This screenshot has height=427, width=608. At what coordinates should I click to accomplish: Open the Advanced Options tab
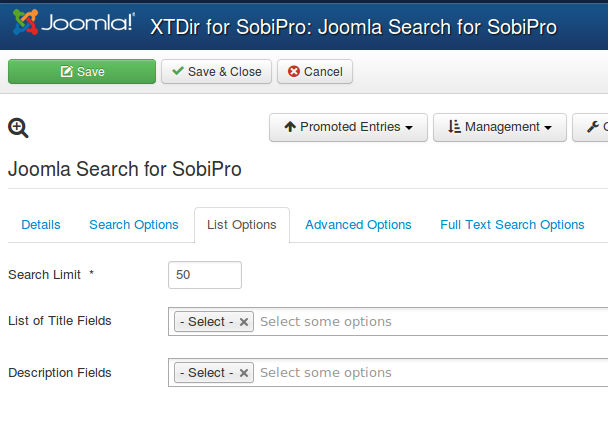[x=358, y=225]
